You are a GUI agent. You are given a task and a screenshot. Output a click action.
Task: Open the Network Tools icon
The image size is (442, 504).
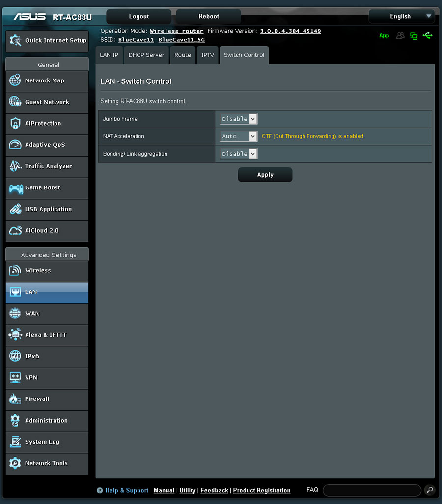15,463
